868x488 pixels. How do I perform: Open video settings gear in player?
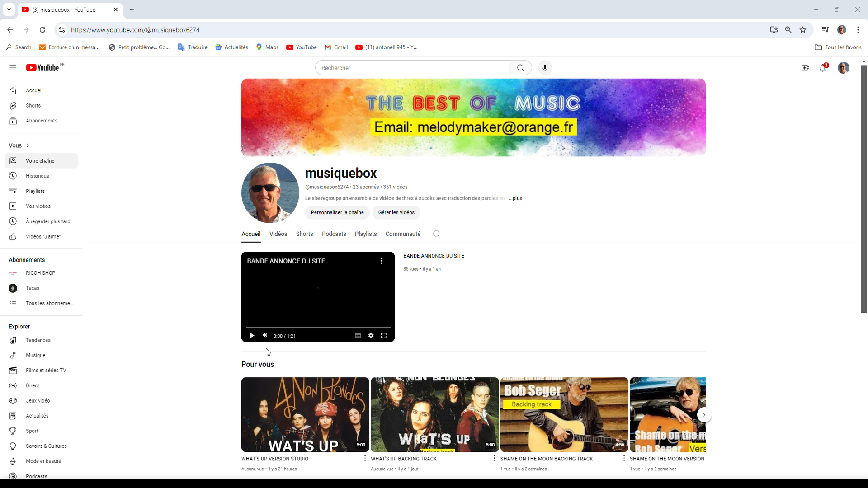(371, 336)
